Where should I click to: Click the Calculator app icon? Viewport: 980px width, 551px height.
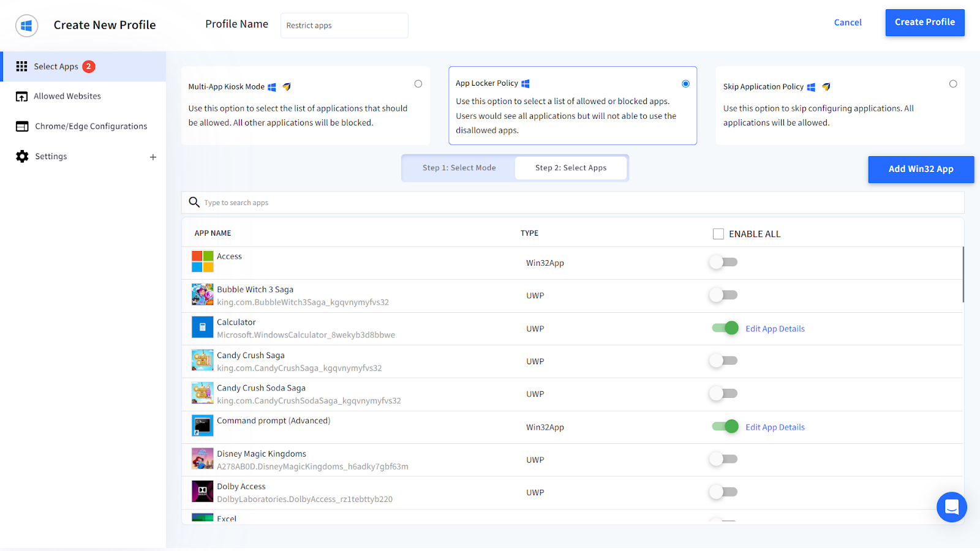point(202,327)
